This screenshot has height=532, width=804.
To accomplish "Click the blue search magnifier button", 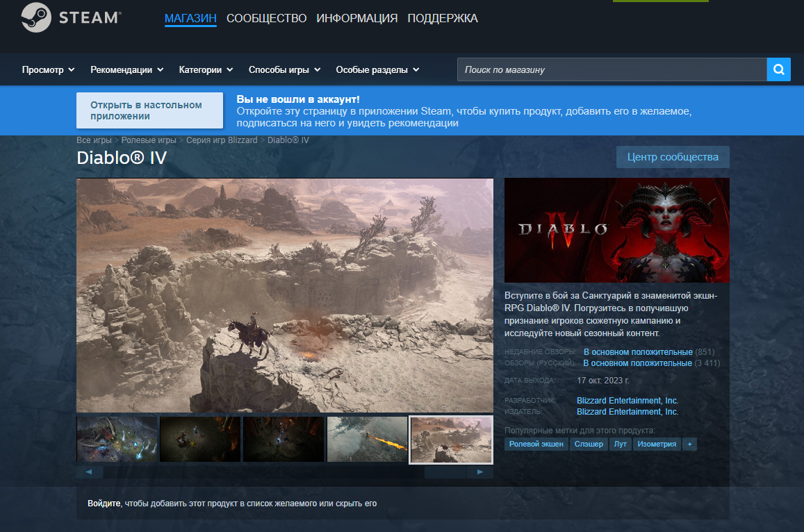I will (778, 69).
